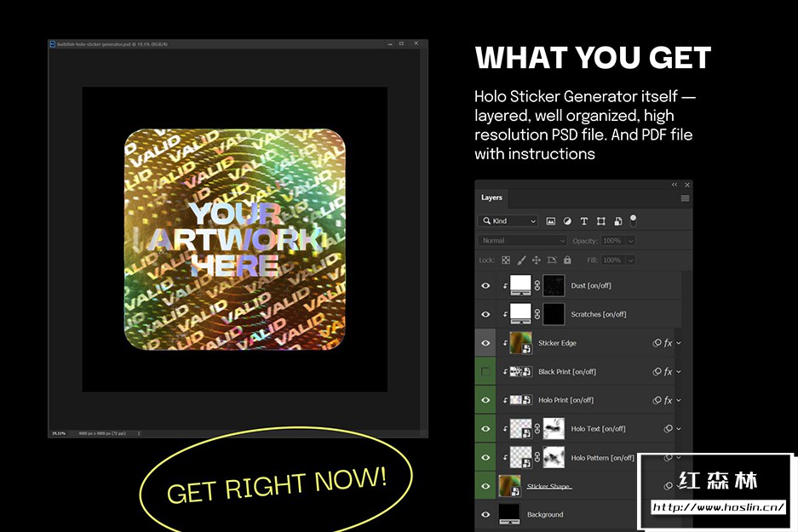Click the mask link icon on Dust layer
This screenshot has height=532, width=798.
point(537,285)
